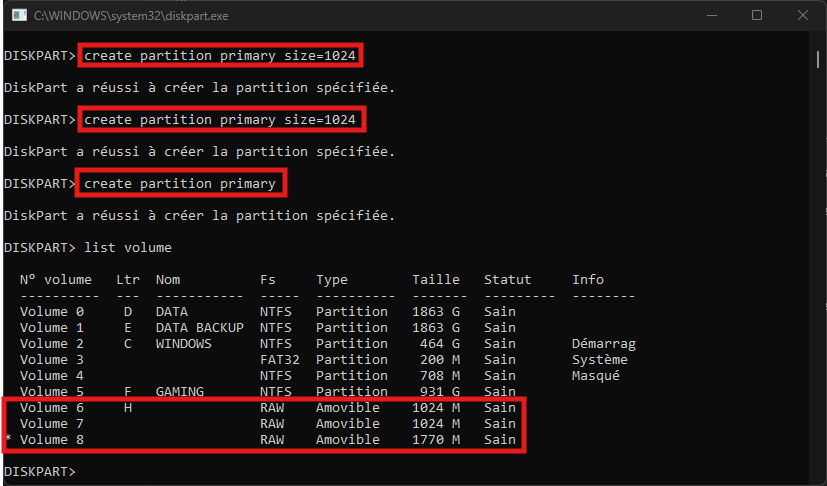Close the diskpart console window
827x486 pixels.
[803, 15]
